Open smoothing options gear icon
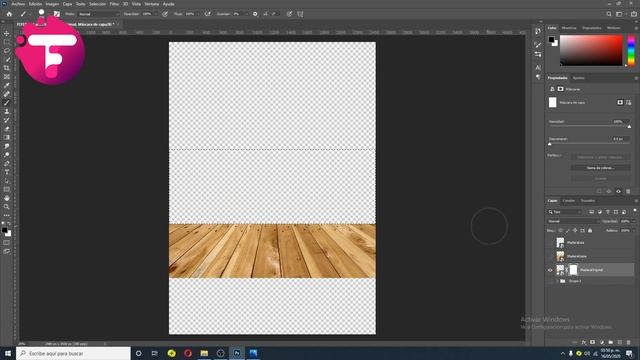640x360 pixels. coord(255,14)
